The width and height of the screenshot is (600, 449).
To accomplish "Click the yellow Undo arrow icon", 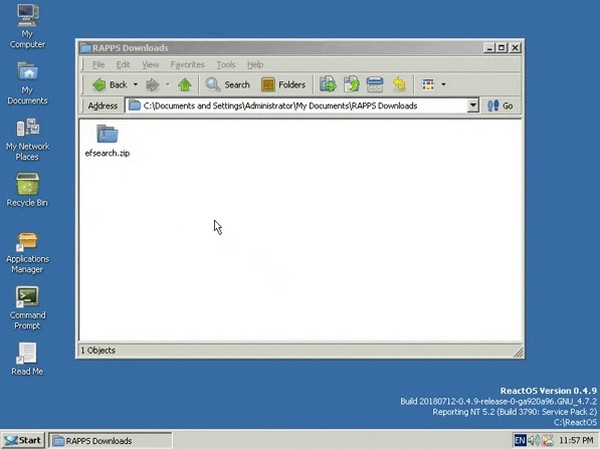I will click(x=399, y=85).
